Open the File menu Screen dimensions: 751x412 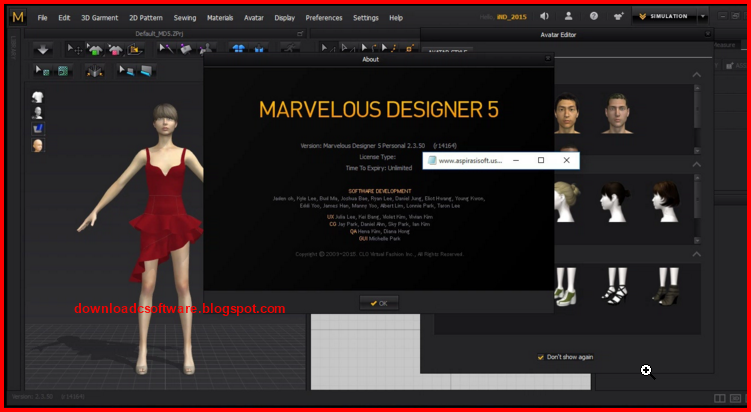43,18
